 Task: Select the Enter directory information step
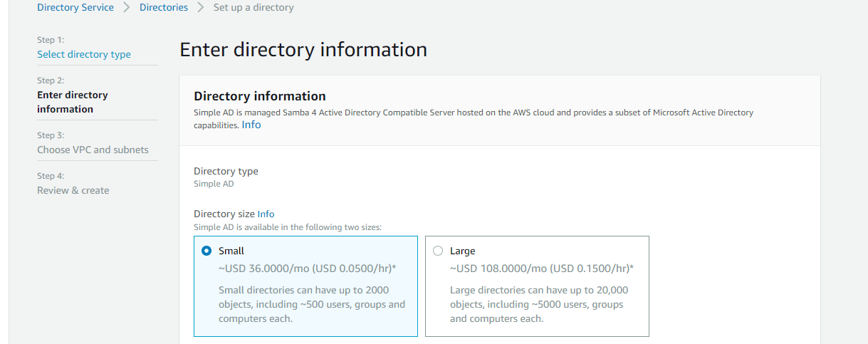pos(72,102)
